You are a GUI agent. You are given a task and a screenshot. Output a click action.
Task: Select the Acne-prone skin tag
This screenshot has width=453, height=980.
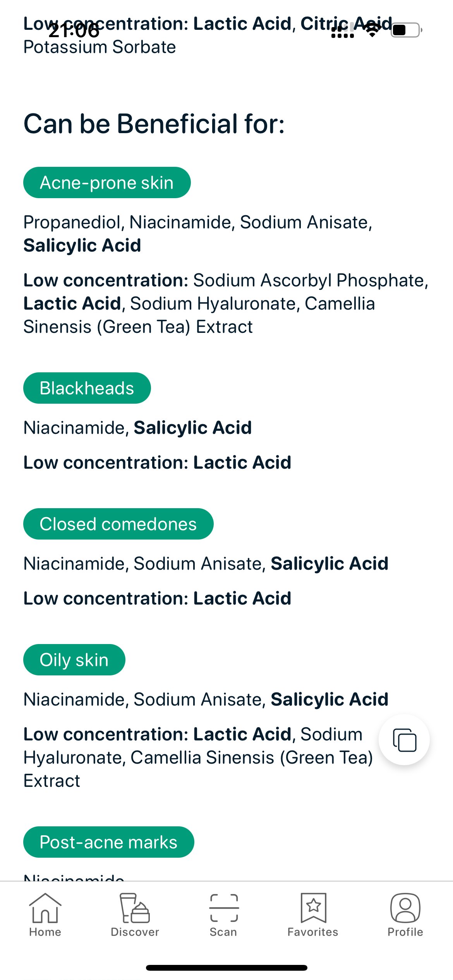(x=107, y=182)
